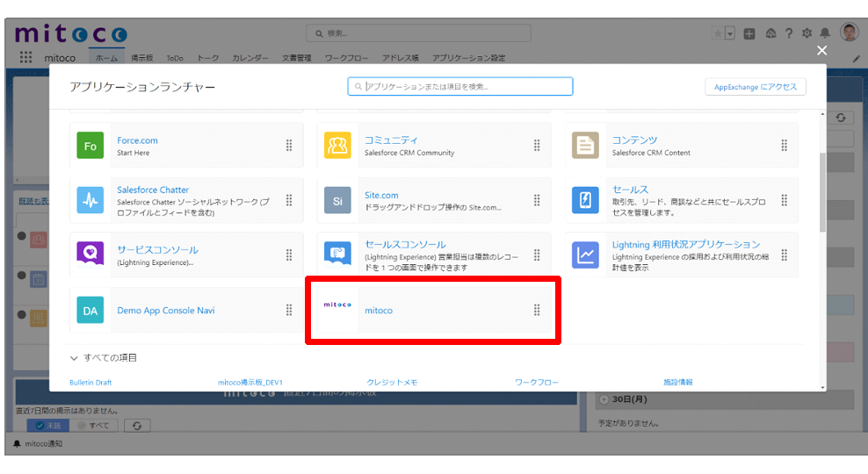Open the Lightning 利用状況アプリケーション icon
Viewport: 868px width, 474px height.
coord(585,255)
